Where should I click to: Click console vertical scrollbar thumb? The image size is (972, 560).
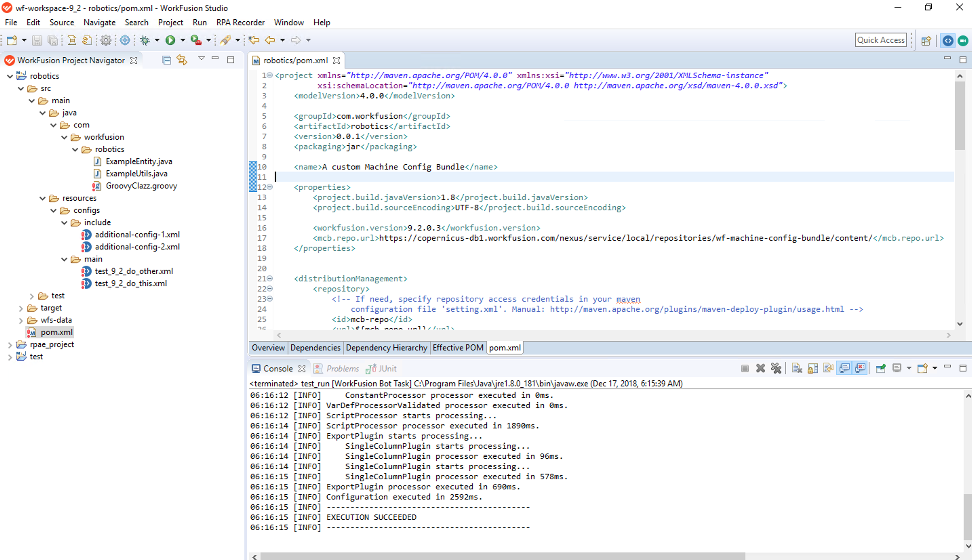click(x=967, y=517)
